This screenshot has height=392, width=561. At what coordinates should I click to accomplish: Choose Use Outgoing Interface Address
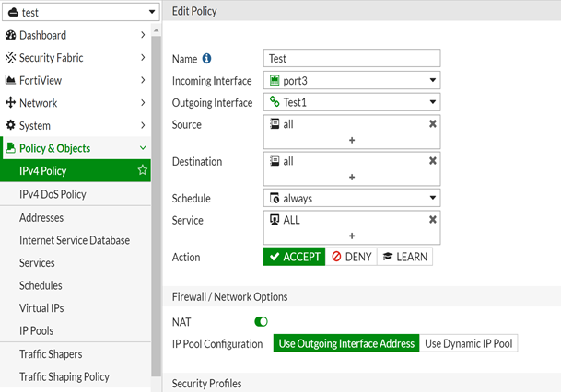click(346, 343)
